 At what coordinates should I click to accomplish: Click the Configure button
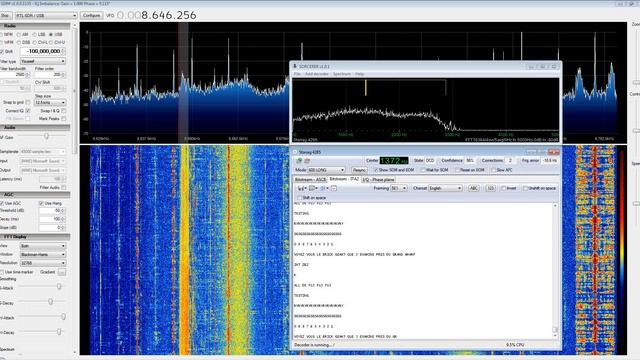tap(91, 16)
